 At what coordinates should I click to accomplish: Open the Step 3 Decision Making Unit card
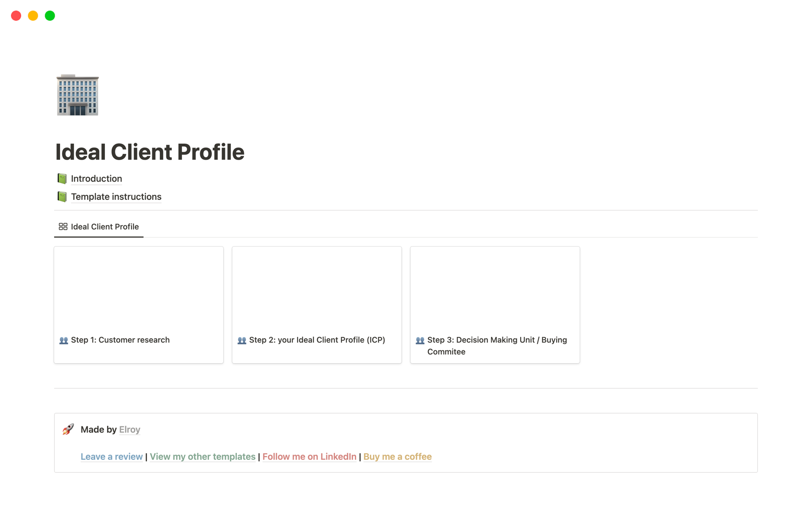click(495, 305)
